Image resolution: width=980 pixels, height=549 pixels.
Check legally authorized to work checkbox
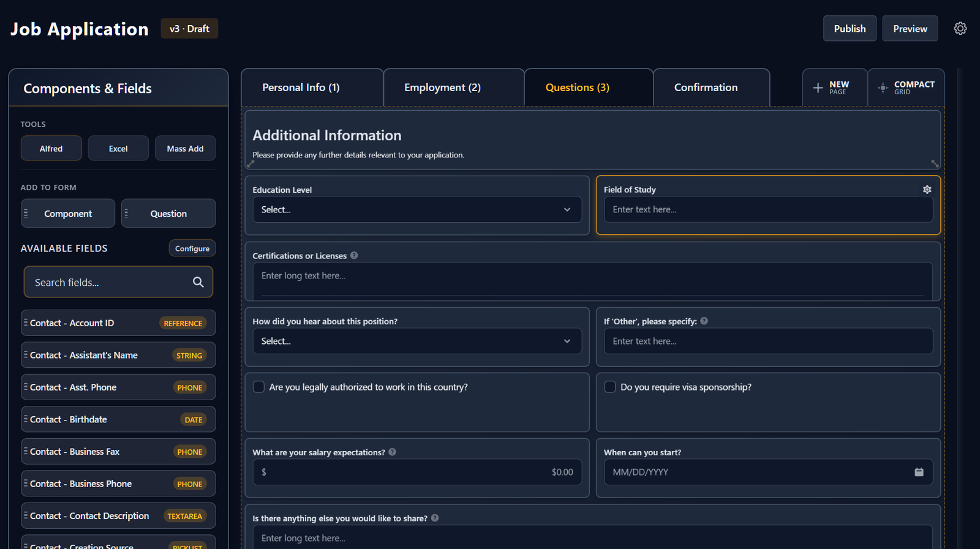click(x=259, y=387)
